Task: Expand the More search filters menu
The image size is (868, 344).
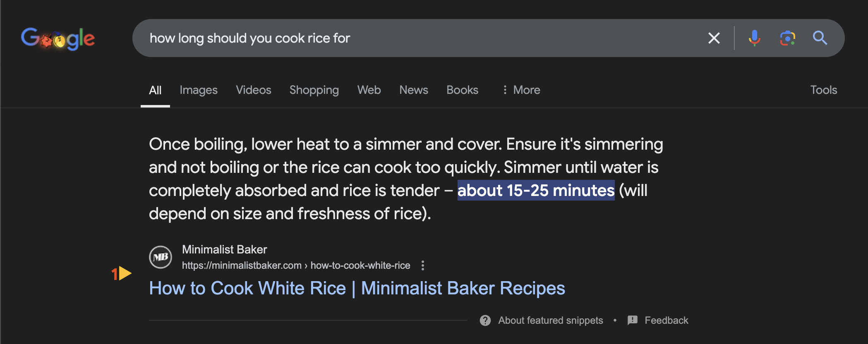Action: pos(521,90)
